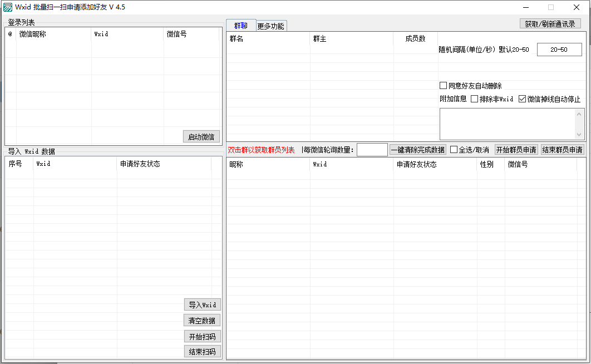Close the Wxid application window
The image size is (591, 364).
[x=577, y=7]
